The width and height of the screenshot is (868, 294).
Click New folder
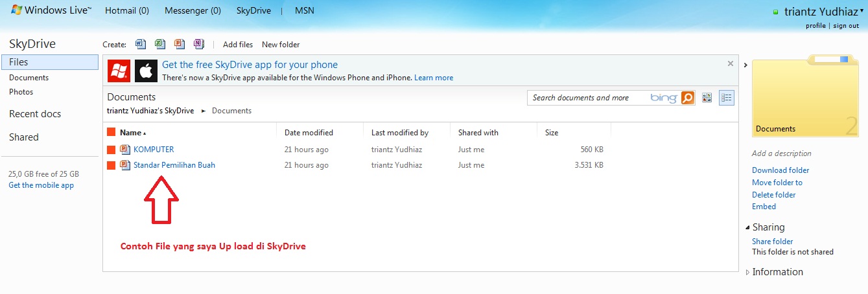[x=281, y=45]
